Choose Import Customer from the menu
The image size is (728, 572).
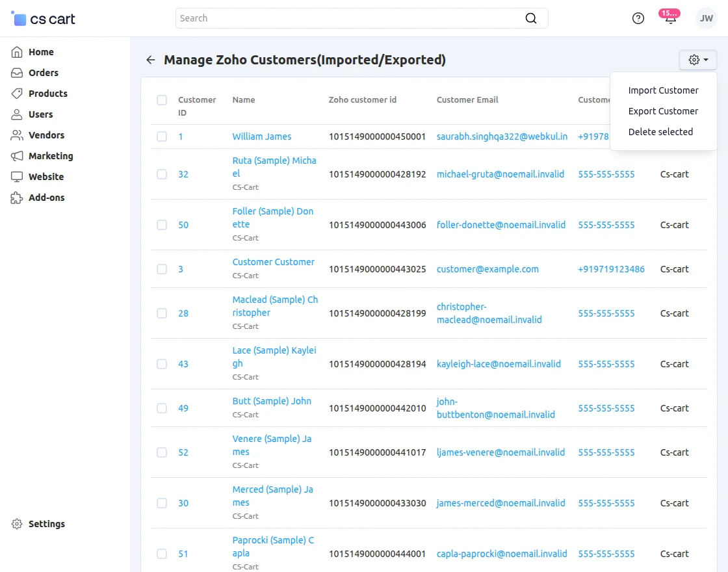pyautogui.click(x=663, y=90)
